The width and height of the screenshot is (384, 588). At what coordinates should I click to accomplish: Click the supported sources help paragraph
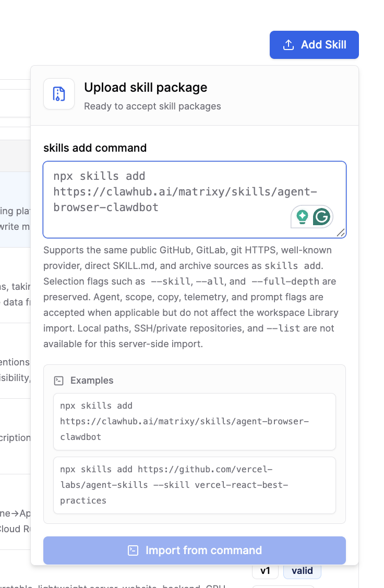(191, 297)
